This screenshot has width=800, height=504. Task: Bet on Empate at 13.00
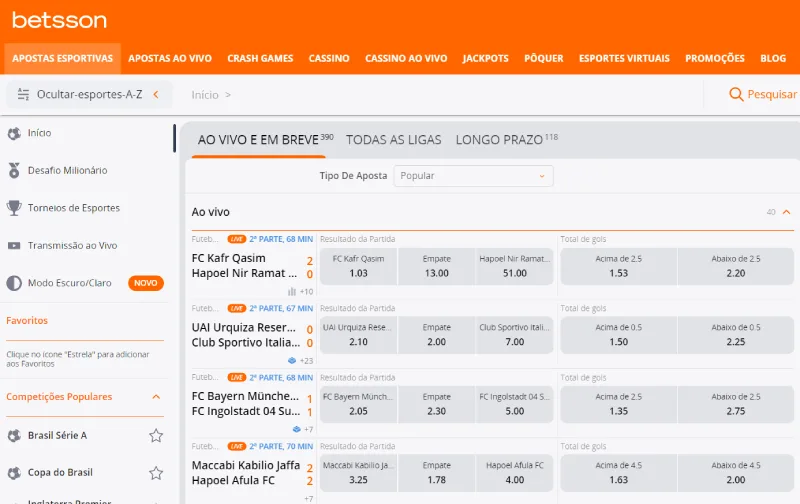pyautogui.click(x=436, y=266)
